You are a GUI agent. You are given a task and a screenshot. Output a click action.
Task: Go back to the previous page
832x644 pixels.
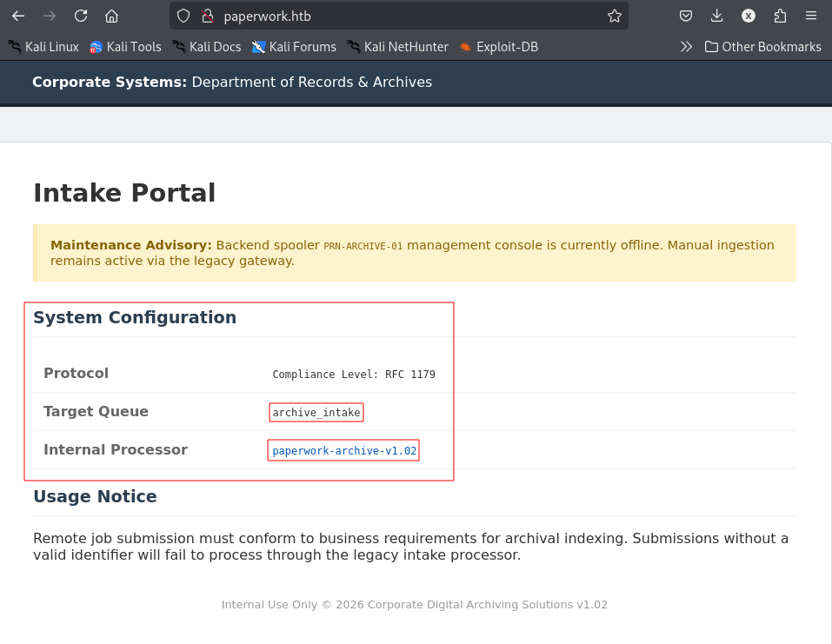18,16
